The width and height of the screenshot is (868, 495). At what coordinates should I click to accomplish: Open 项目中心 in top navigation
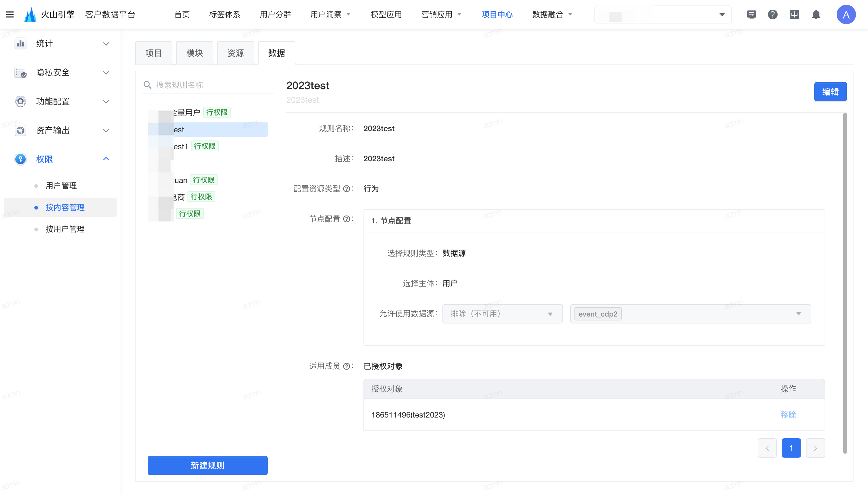[497, 14]
